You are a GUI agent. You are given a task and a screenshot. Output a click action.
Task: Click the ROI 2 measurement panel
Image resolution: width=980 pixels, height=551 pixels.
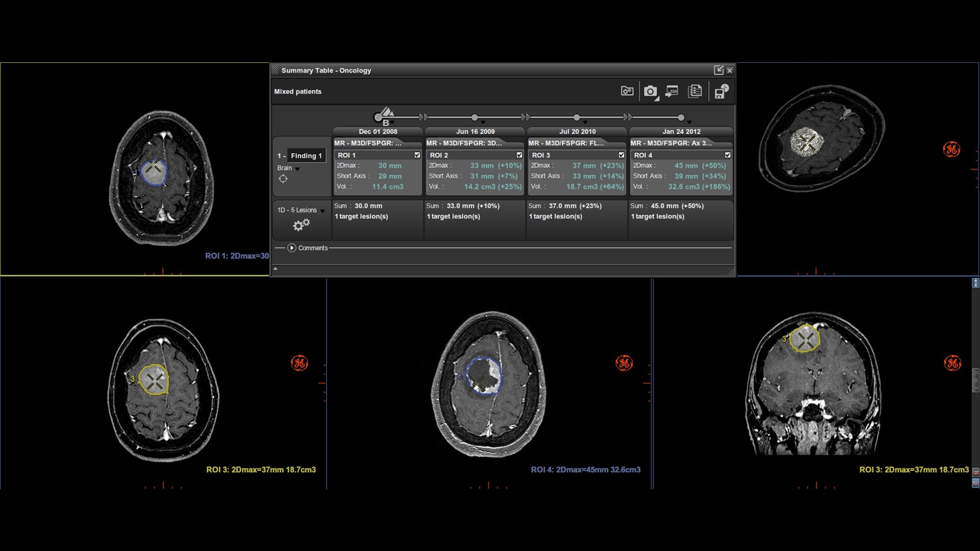tap(475, 176)
